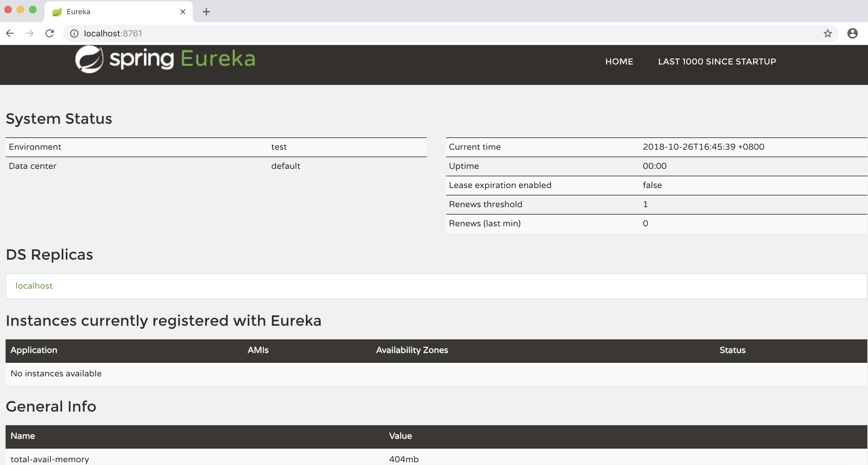Click the Renews (last min) label
The image size is (868, 465).
click(485, 224)
